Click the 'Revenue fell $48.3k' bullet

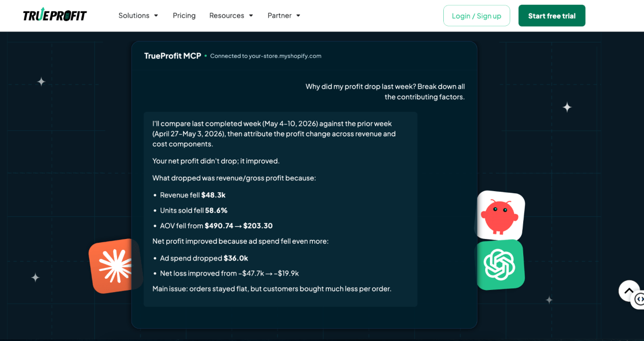(193, 195)
